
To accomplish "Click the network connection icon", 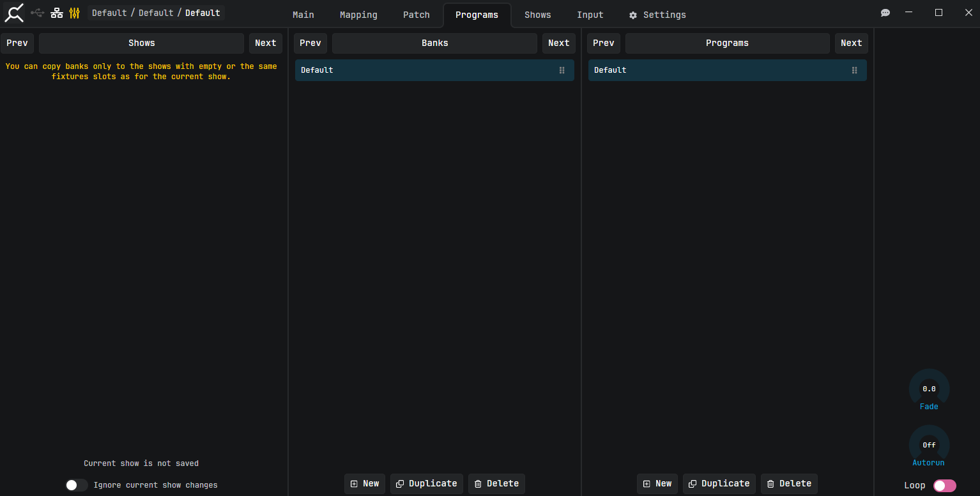I will pos(57,13).
